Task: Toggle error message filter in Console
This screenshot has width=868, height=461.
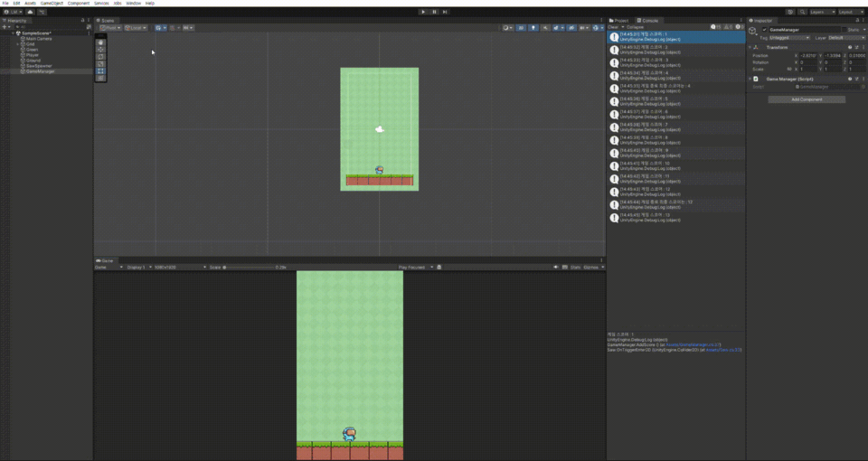Action: pyautogui.click(x=741, y=27)
